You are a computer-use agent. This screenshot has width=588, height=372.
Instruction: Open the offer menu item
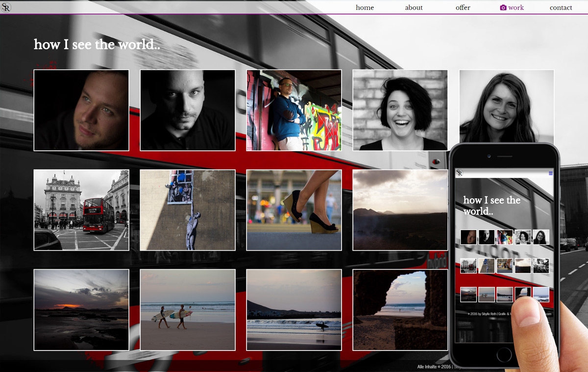click(463, 7)
